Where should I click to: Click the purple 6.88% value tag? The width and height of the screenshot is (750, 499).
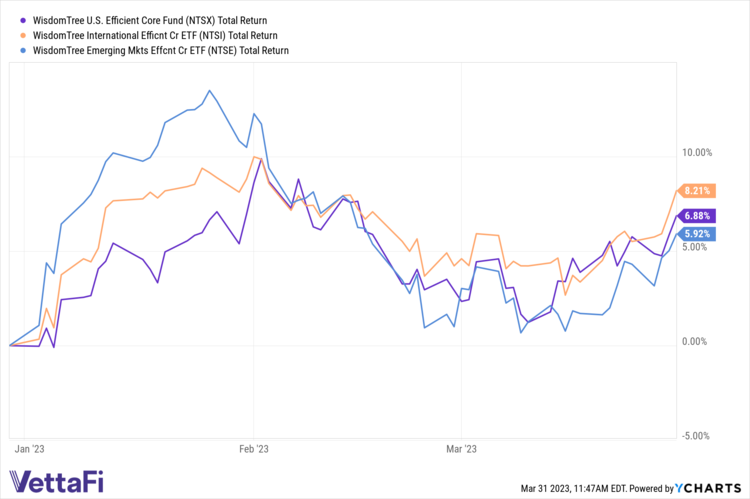697,215
